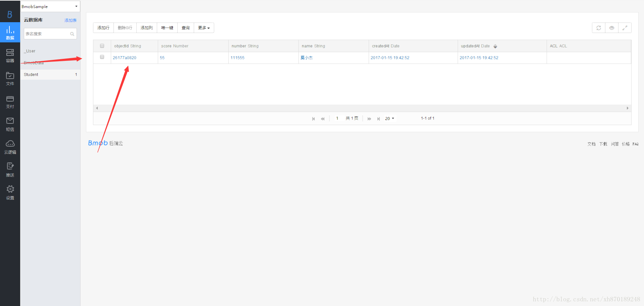This screenshot has width=644, height=306.
Task: Open the 短信 SMS section
Action: [10, 124]
